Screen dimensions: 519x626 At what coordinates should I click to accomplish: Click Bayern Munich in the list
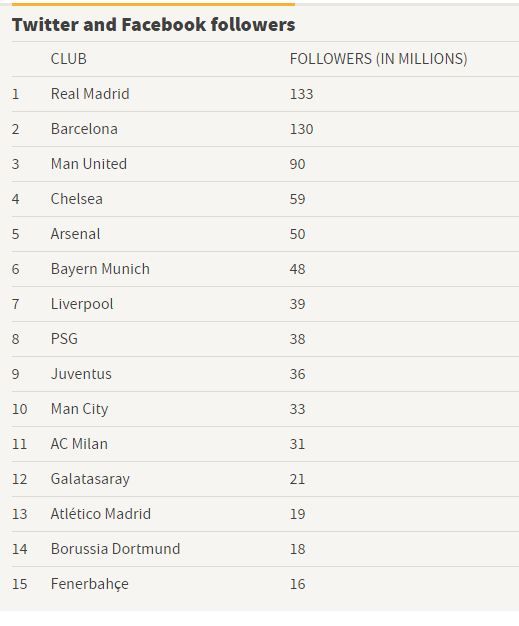[100, 269]
